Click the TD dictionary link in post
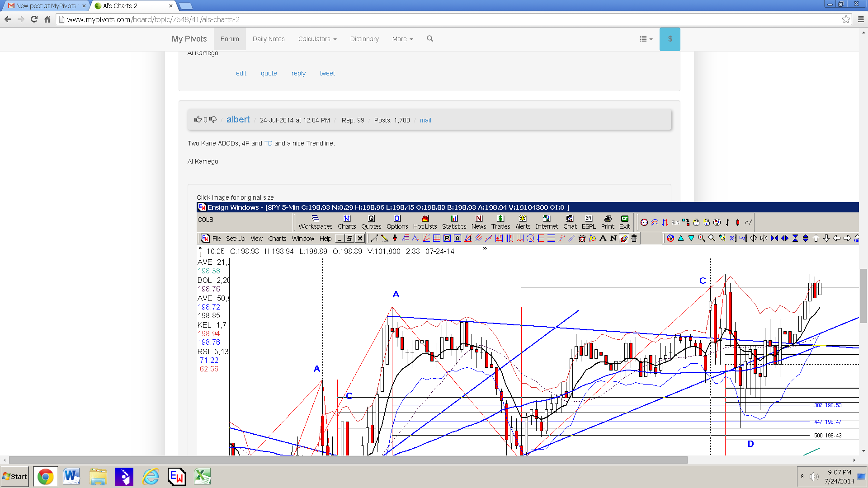The image size is (868, 488). (268, 143)
